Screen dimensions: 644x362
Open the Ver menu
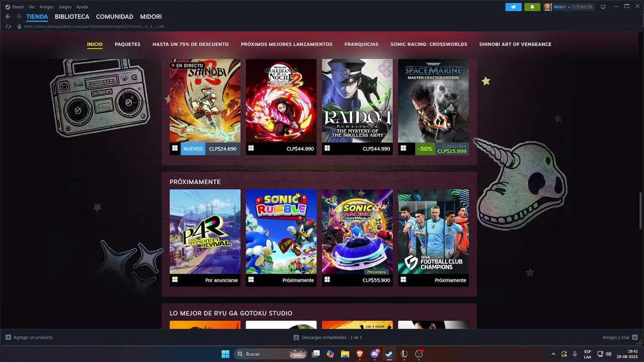(32, 7)
